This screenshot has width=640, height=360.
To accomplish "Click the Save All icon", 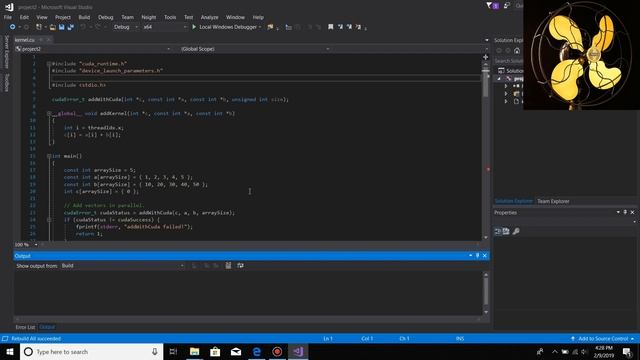I will click(71, 27).
